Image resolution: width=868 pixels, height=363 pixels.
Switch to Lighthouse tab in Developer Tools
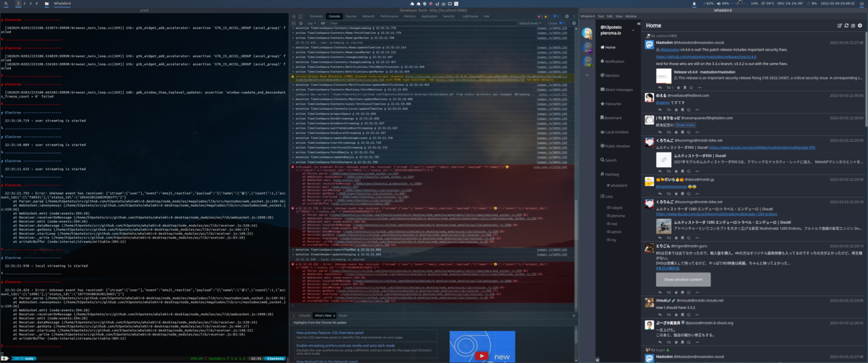click(470, 16)
